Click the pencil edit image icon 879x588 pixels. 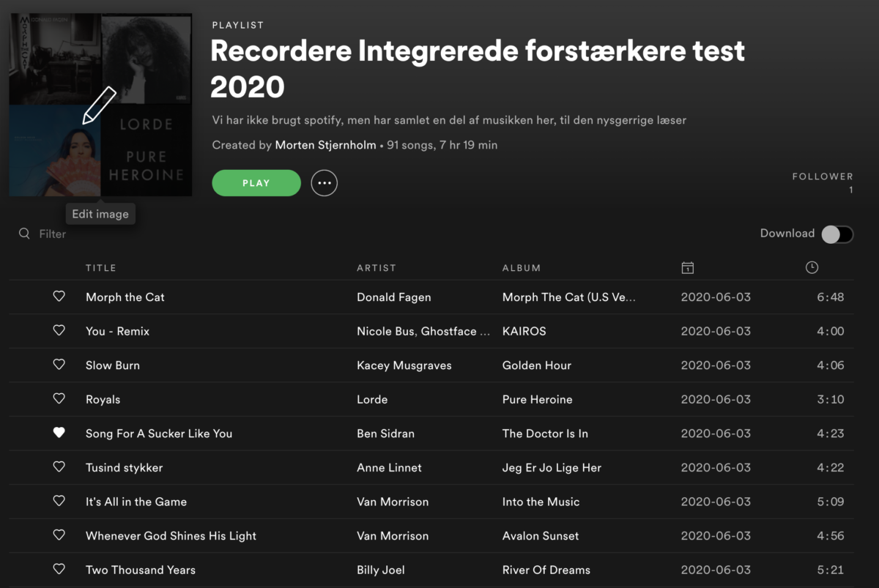tap(100, 105)
